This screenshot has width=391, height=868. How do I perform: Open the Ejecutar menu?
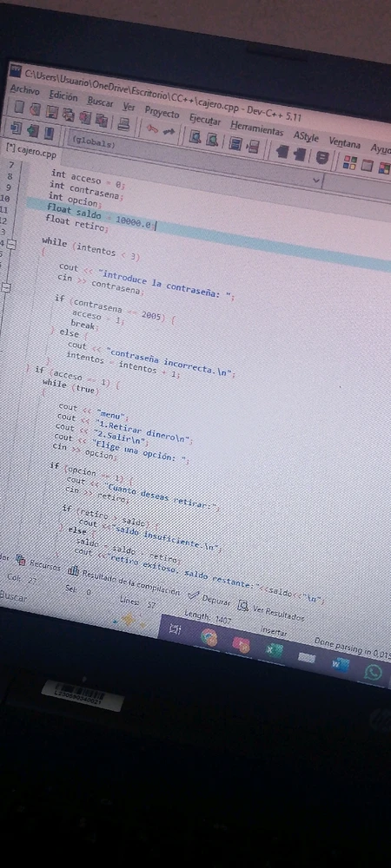205,120
